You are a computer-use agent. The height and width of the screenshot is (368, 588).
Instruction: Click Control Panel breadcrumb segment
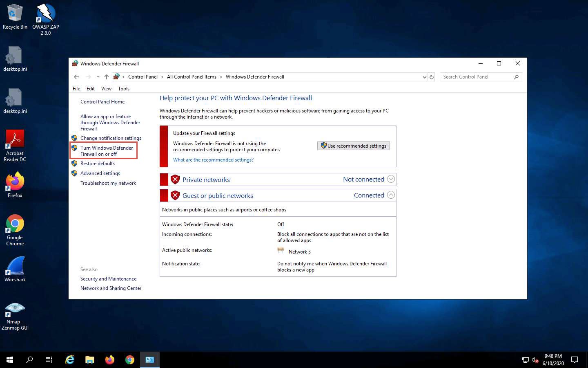143,77
